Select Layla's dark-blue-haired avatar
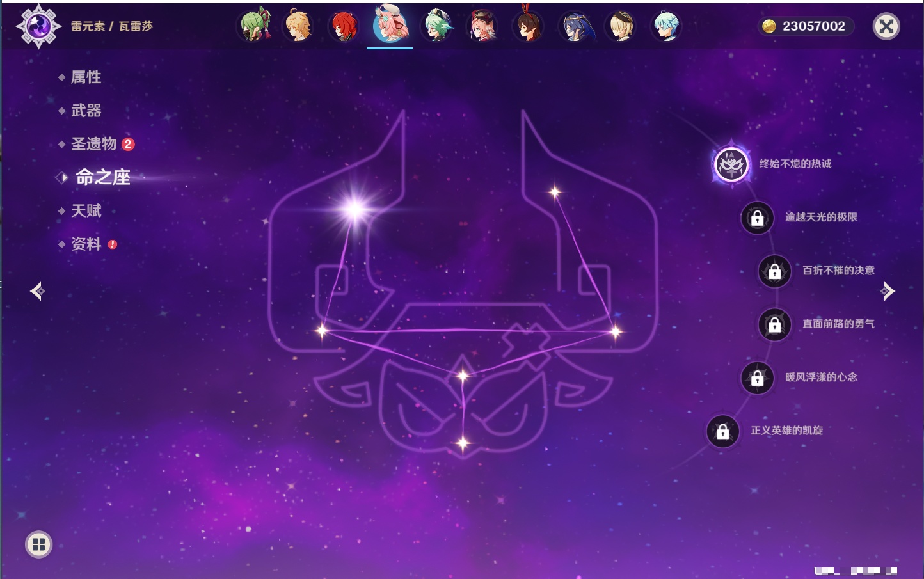924x579 pixels. tap(575, 26)
